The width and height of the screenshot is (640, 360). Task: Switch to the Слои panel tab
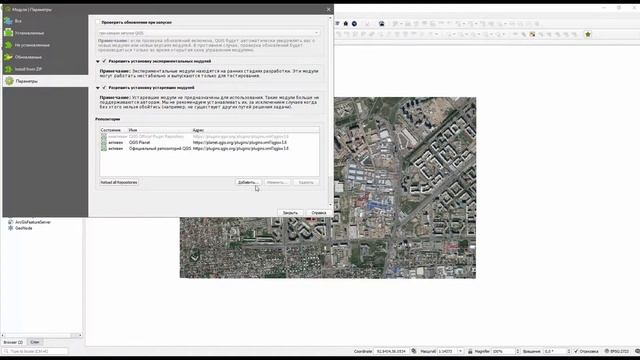click(x=35, y=342)
